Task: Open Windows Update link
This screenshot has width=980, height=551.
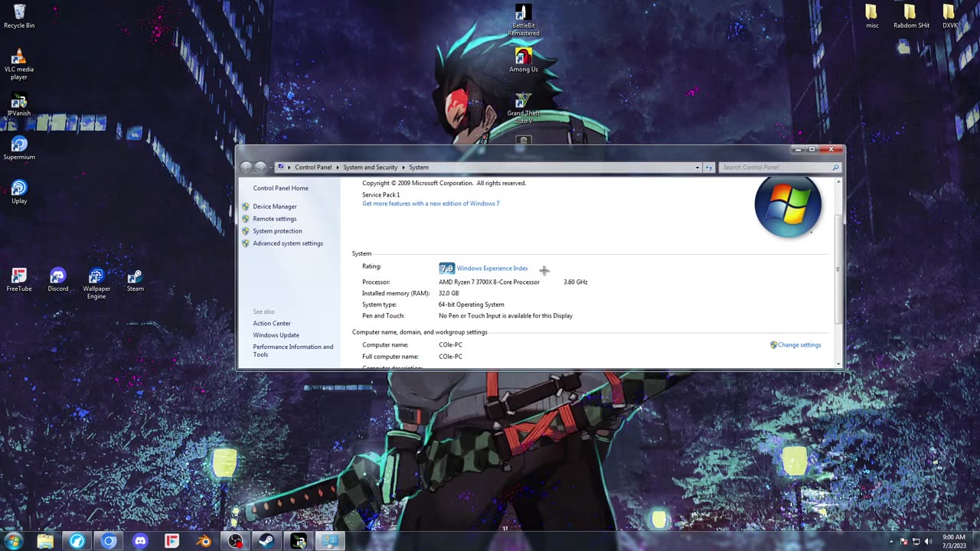Action: pos(276,335)
